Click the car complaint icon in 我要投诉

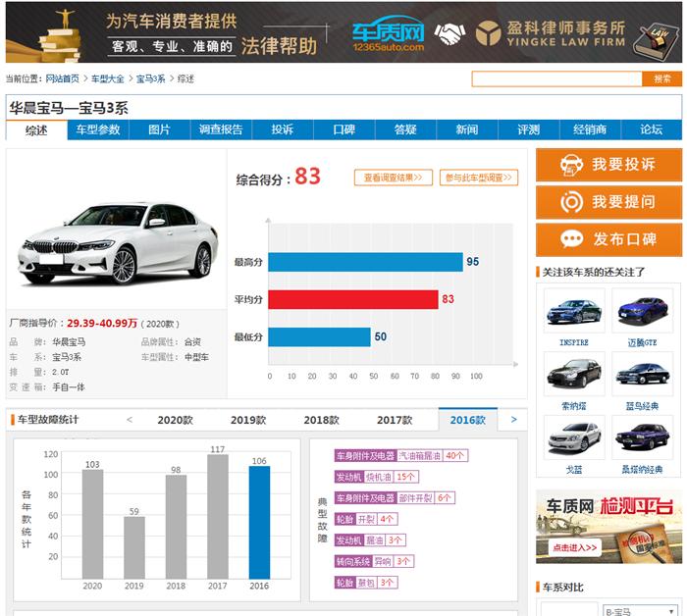point(571,165)
